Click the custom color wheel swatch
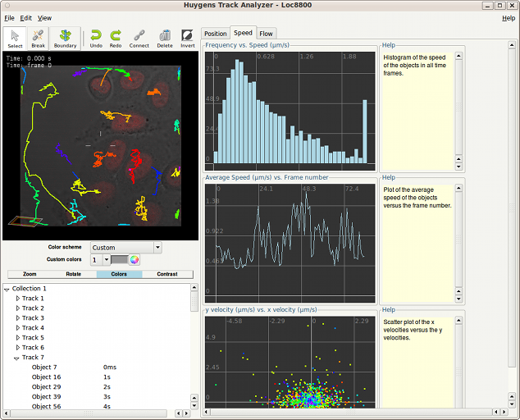This screenshot has height=420, width=520. [x=134, y=259]
